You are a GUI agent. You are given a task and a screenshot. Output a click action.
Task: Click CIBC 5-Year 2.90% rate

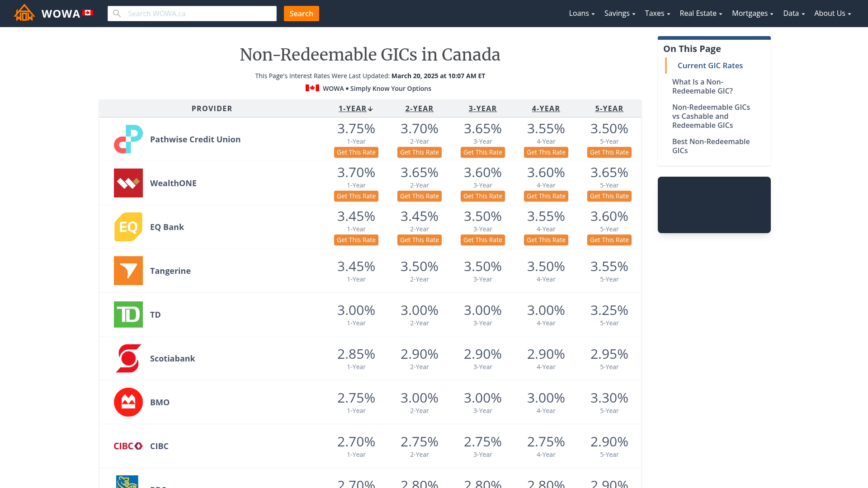point(609,442)
